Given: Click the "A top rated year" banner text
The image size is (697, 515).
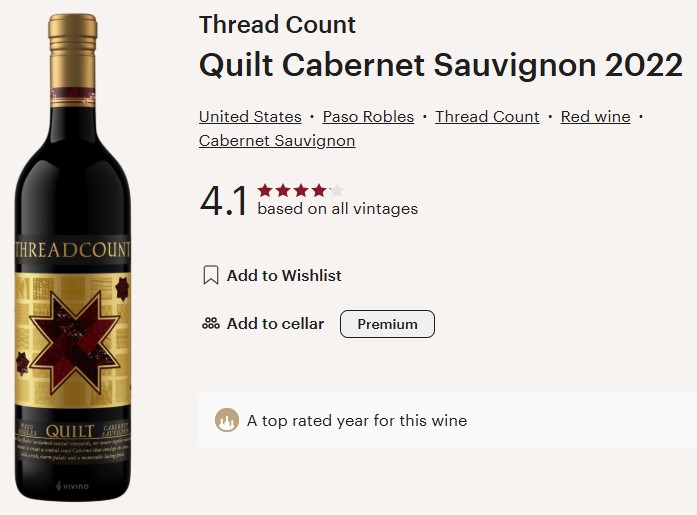Looking at the screenshot, I should [x=357, y=420].
